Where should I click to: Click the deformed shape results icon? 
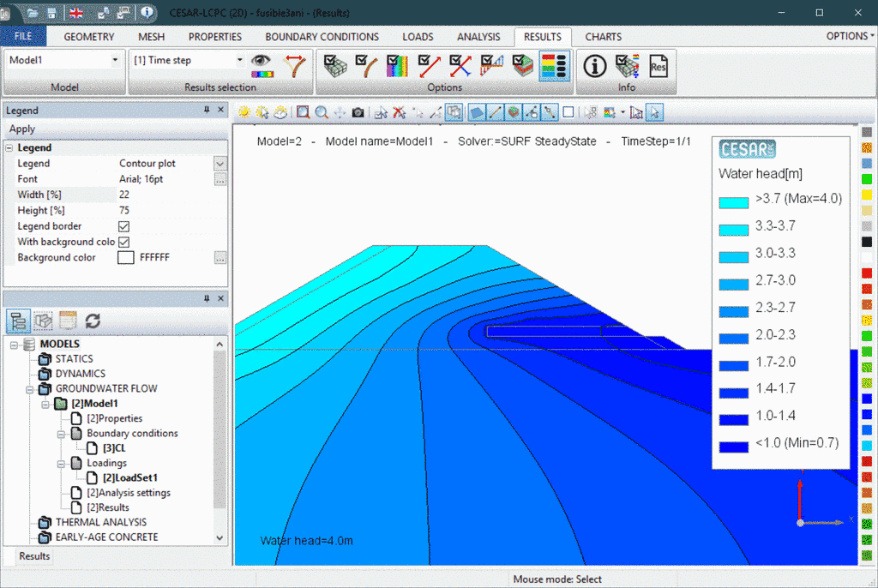tap(295, 65)
